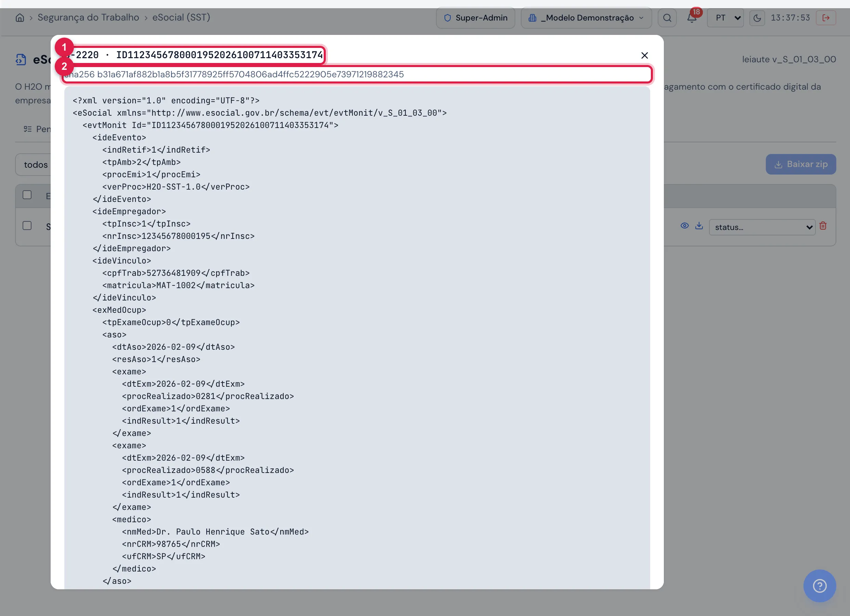The image size is (850, 616).
Task: Click the tpExameOcup 0 line
Action: click(x=171, y=322)
